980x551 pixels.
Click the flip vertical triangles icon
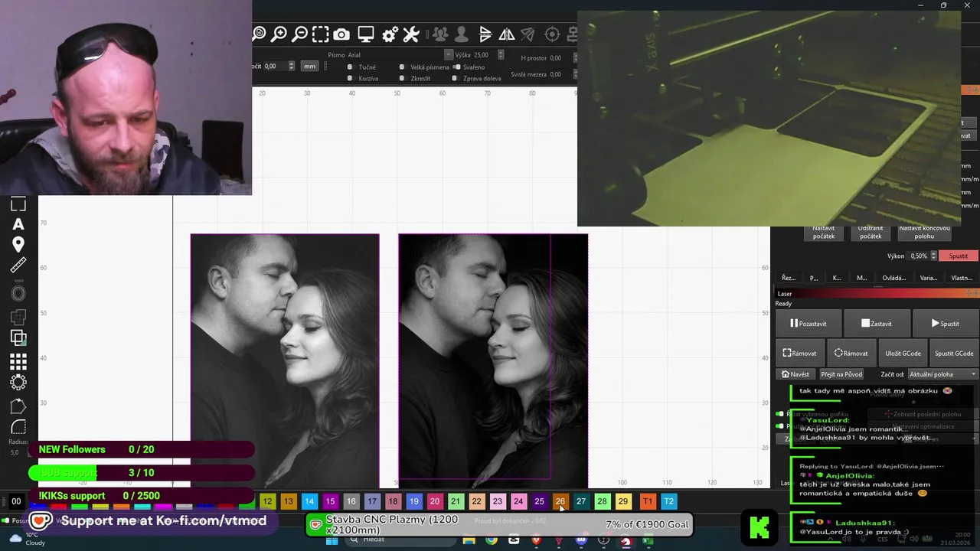[x=485, y=34]
